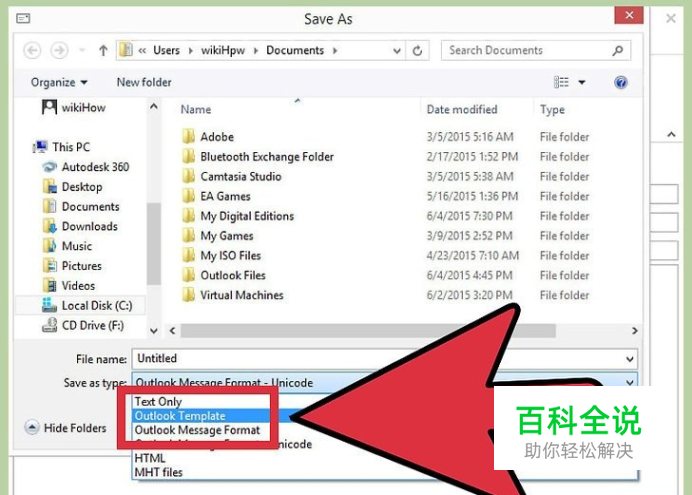Toggle the Save as type dropdown arrow
The image size is (692, 495).
click(x=630, y=382)
